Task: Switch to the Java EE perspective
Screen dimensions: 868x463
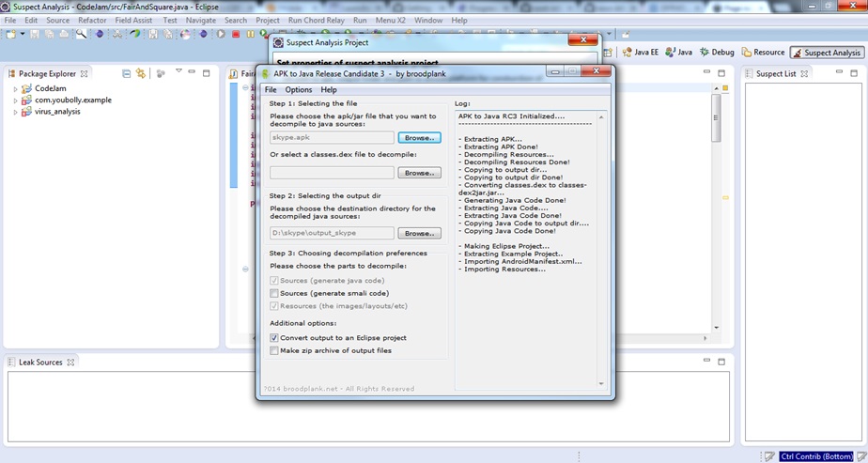Action: coord(641,52)
